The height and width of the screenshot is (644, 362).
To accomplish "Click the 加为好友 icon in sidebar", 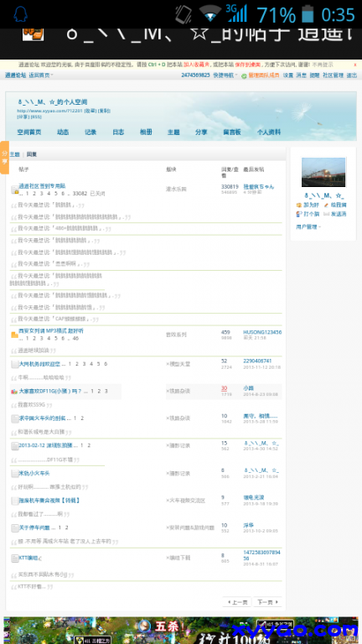I will point(299,205).
